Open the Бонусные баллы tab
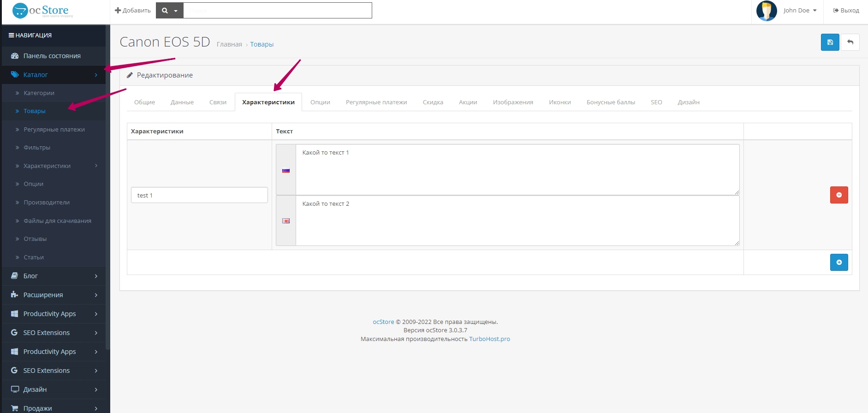 [x=611, y=102]
